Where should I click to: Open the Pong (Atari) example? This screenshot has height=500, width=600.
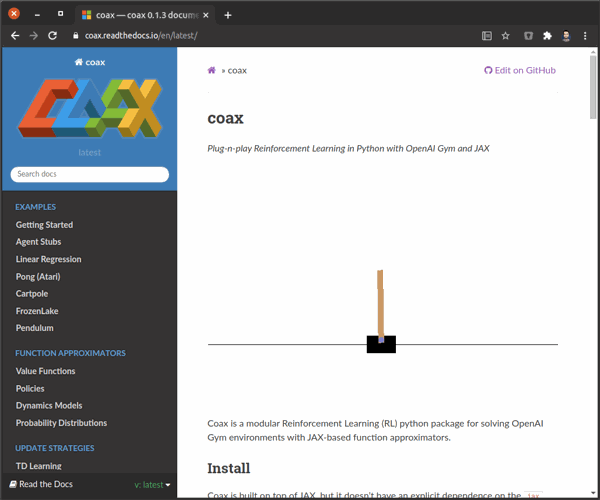[x=38, y=277]
